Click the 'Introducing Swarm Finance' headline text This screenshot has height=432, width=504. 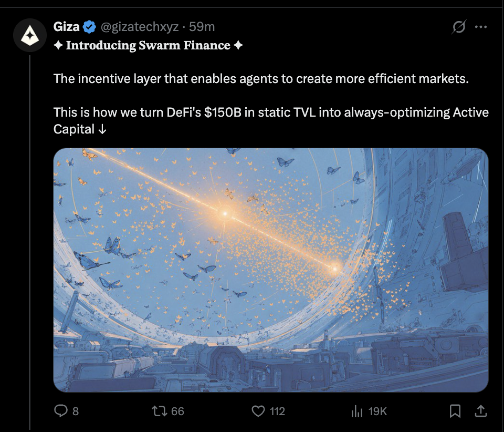coord(148,45)
